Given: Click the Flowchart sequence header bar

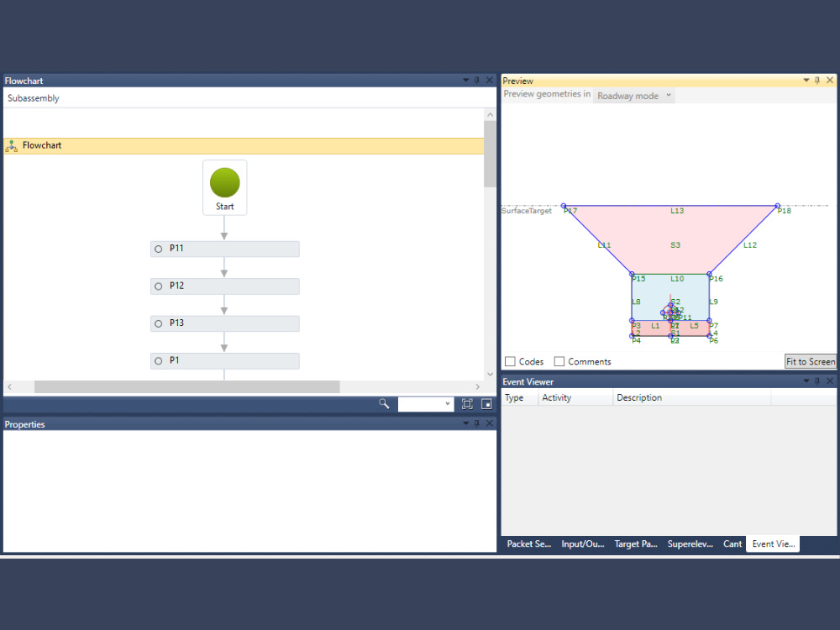Looking at the screenshot, I should (244, 145).
